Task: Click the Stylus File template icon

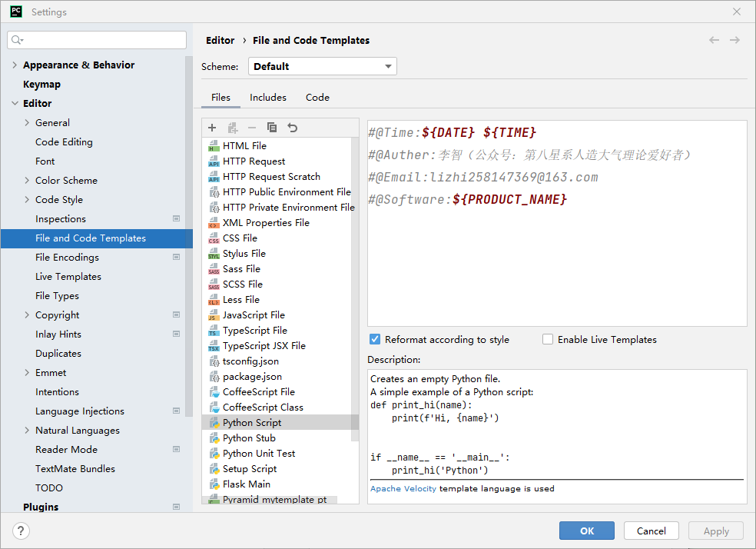Action: pos(214,254)
